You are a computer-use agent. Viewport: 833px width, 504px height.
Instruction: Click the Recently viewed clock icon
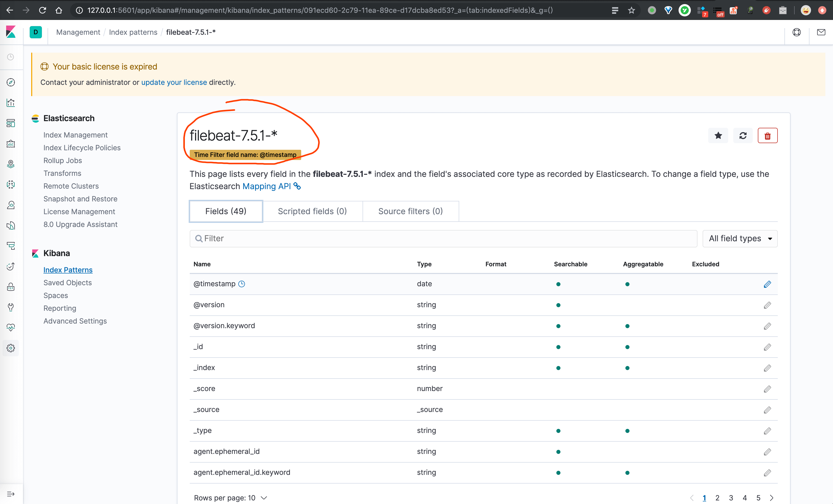11,57
